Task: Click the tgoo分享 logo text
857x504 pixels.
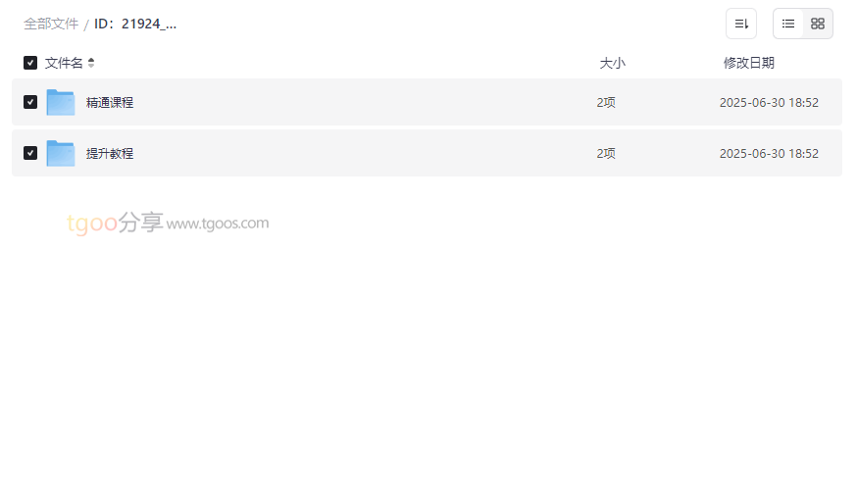Action: [115, 224]
